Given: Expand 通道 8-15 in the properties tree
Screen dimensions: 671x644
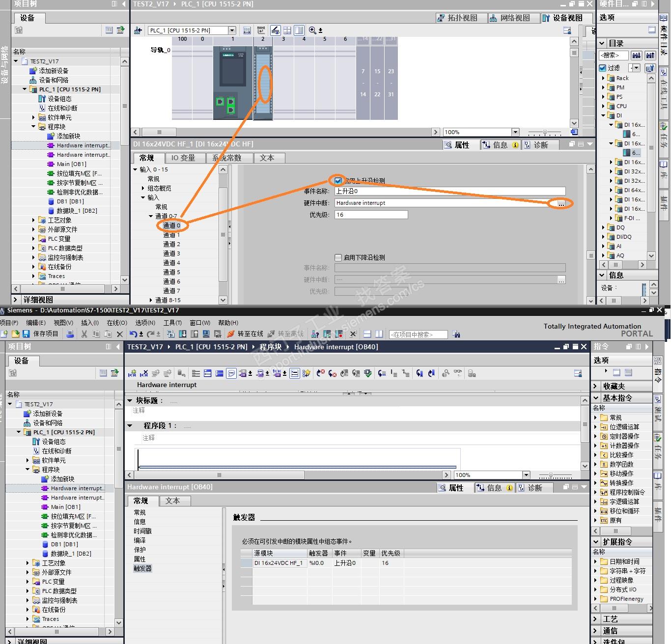Looking at the screenshot, I should pos(151,300).
